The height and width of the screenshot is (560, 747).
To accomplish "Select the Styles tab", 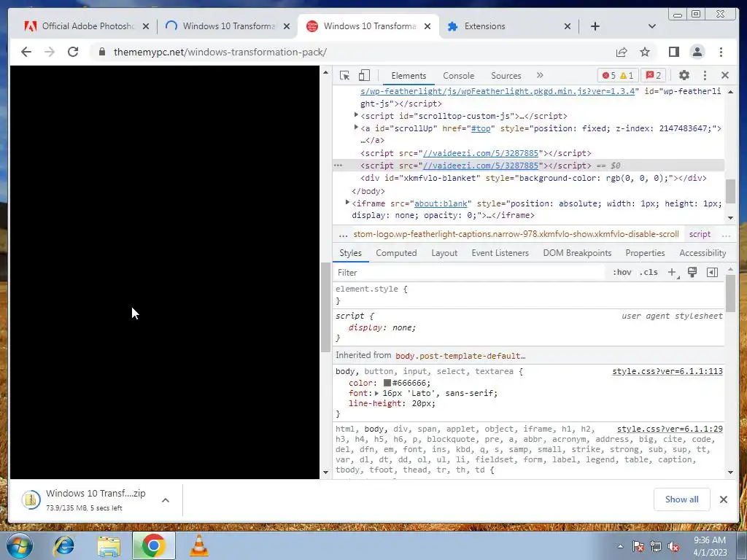I will point(350,253).
